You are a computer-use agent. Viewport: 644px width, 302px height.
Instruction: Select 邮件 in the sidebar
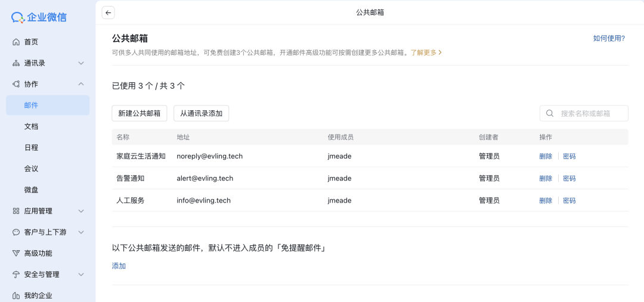click(x=48, y=105)
